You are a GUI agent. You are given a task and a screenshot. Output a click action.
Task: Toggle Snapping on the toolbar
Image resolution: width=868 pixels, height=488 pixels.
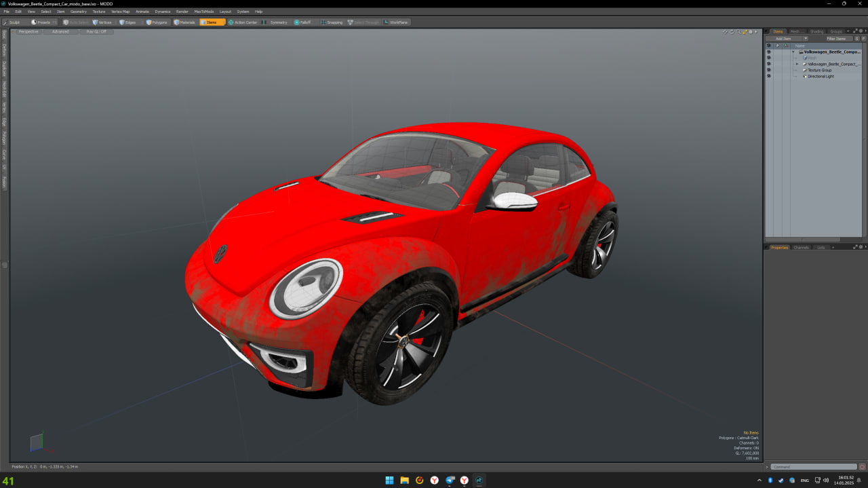click(332, 22)
